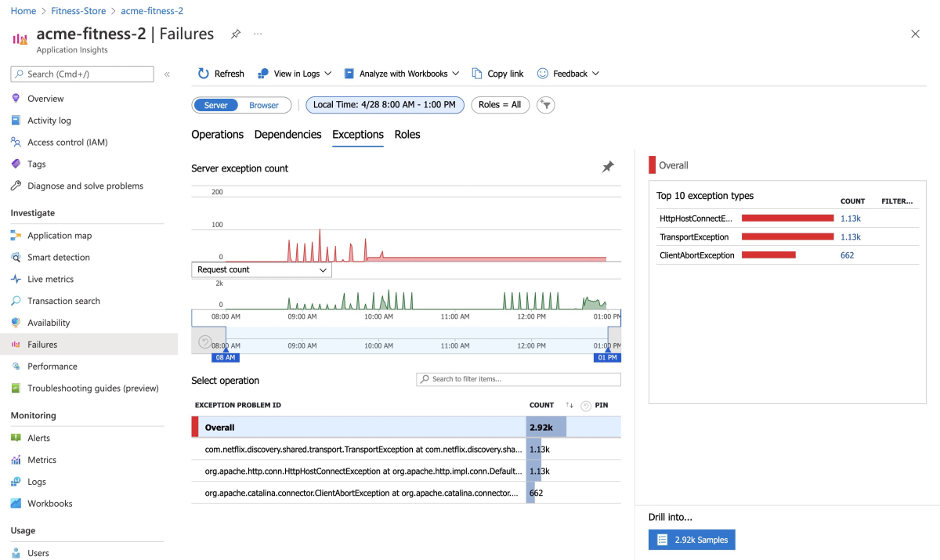Collapse the left sidebar menu

point(167,74)
